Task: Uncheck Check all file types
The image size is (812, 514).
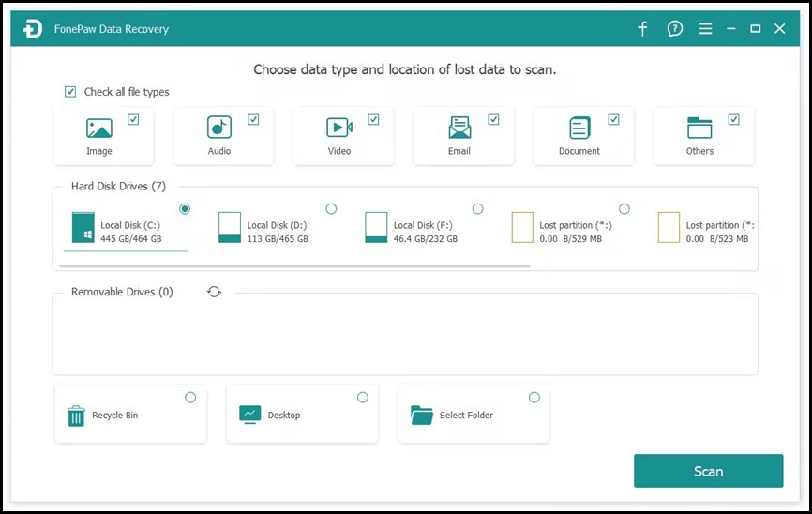Action: coord(70,92)
